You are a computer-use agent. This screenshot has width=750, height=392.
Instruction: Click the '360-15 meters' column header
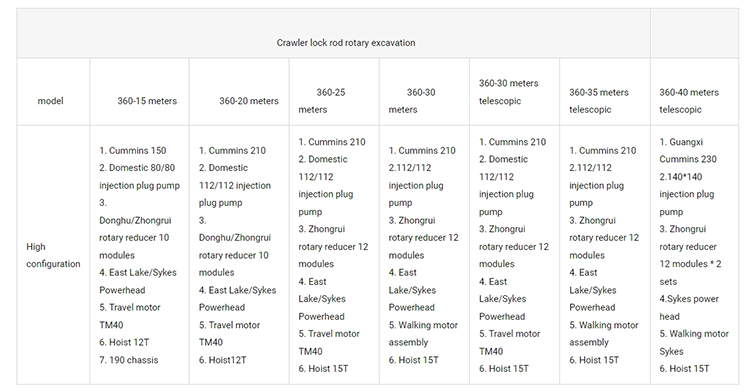tap(147, 101)
